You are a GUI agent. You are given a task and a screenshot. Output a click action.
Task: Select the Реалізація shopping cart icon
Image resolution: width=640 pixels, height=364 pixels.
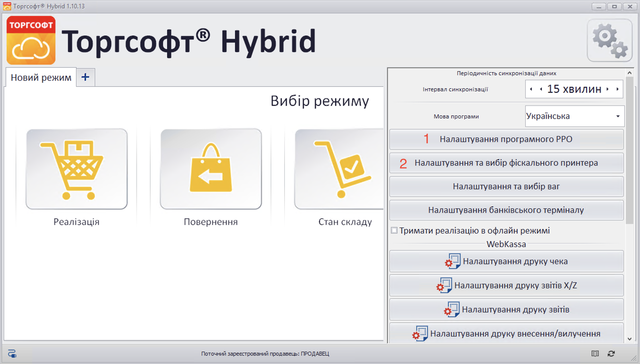click(76, 168)
